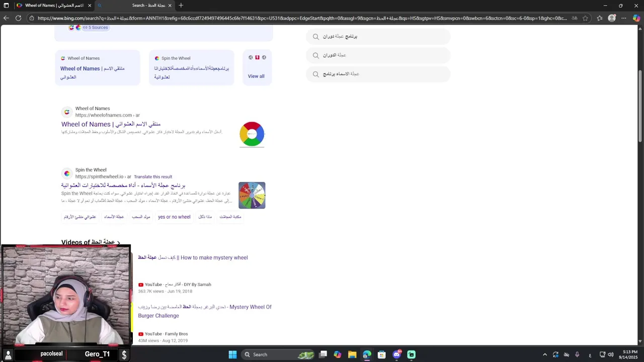
Task: Show hidden system tray icons
Action: pos(544,354)
